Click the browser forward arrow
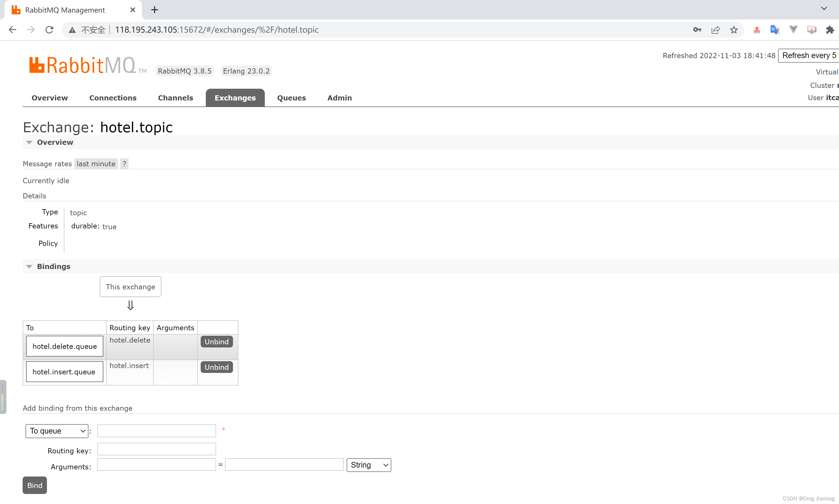The width and height of the screenshot is (839, 504). pyautogui.click(x=31, y=30)
